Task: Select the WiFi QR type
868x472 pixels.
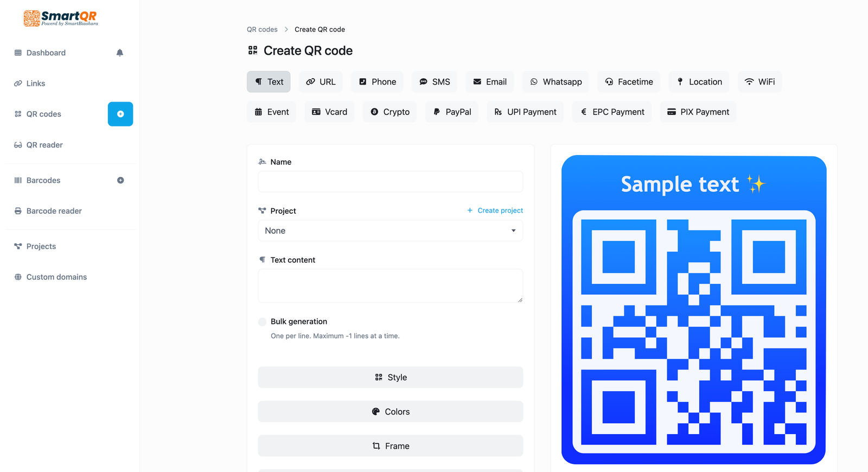Action: coord(759,82)
